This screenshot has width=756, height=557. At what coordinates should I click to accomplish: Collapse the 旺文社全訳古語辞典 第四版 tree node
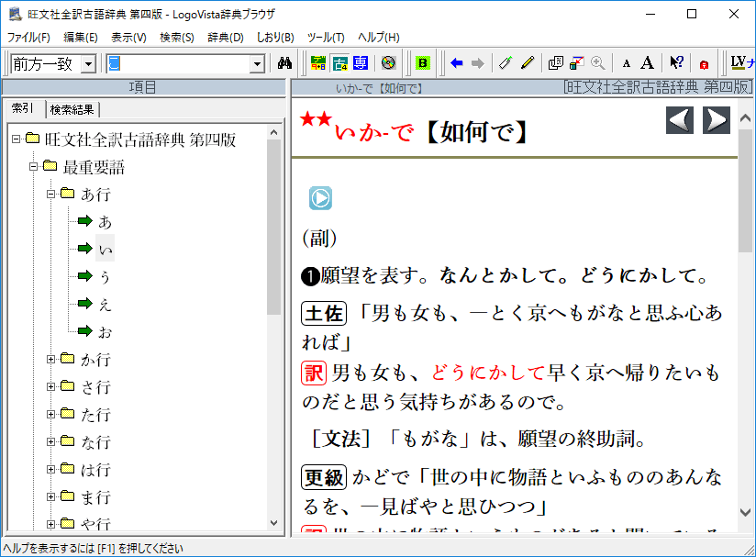(16, 139)
